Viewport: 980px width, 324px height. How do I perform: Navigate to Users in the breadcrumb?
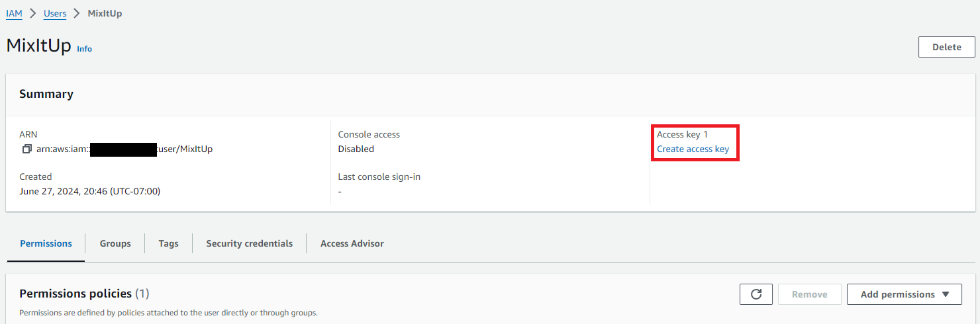click(x=55, y=13)
